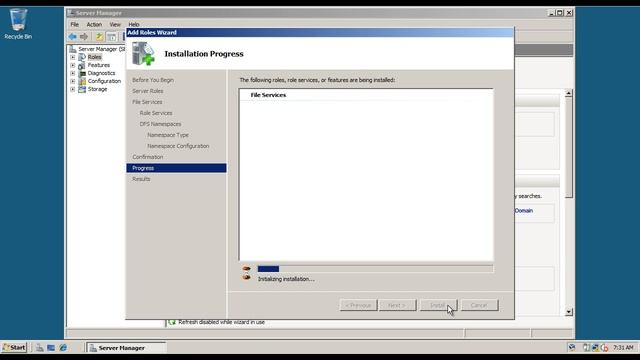640x360 pixels.
Task: Select the Roles tree item label
Action: (x=94, y=57)
